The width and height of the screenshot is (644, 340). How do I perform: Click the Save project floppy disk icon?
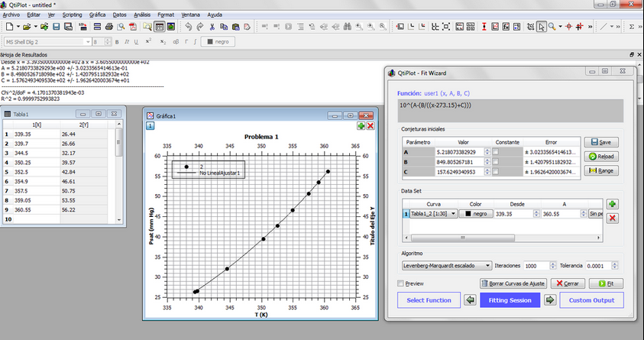(x=57, y=27)
